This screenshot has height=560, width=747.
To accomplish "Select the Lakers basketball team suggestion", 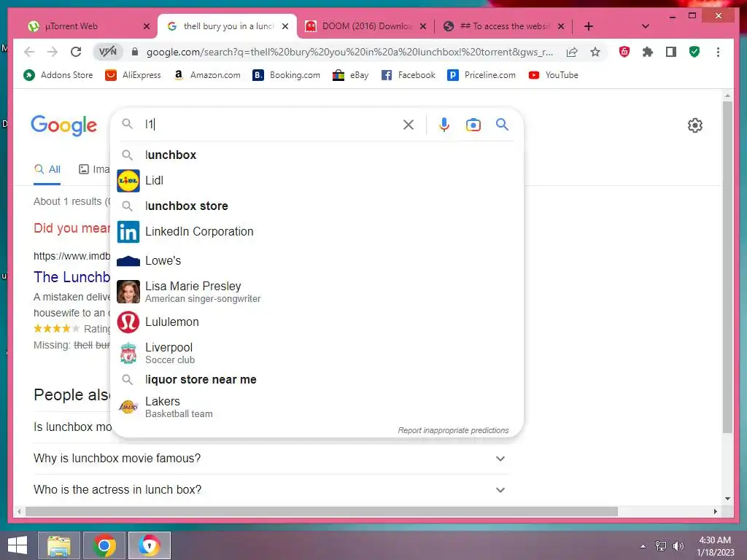I will tap(317, 407).
